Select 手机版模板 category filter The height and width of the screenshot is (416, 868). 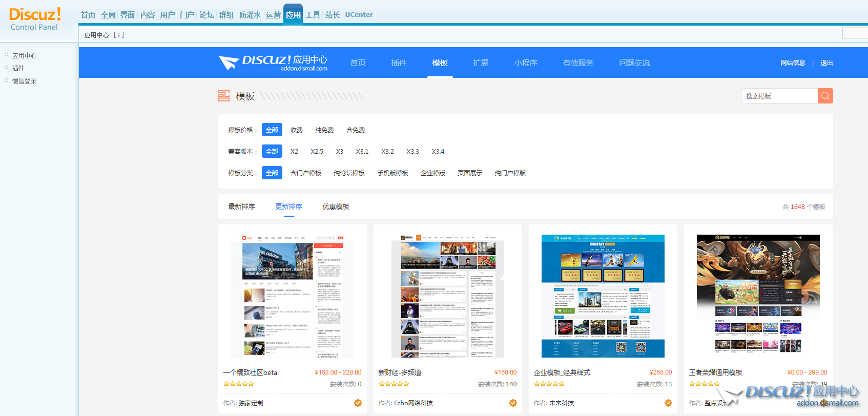[x=392, y=173]
